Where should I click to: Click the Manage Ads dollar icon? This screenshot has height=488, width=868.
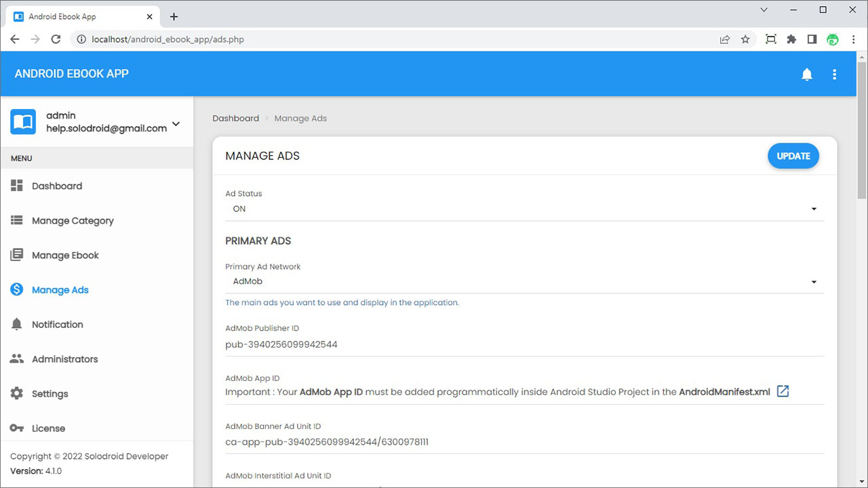click(17, 289)
